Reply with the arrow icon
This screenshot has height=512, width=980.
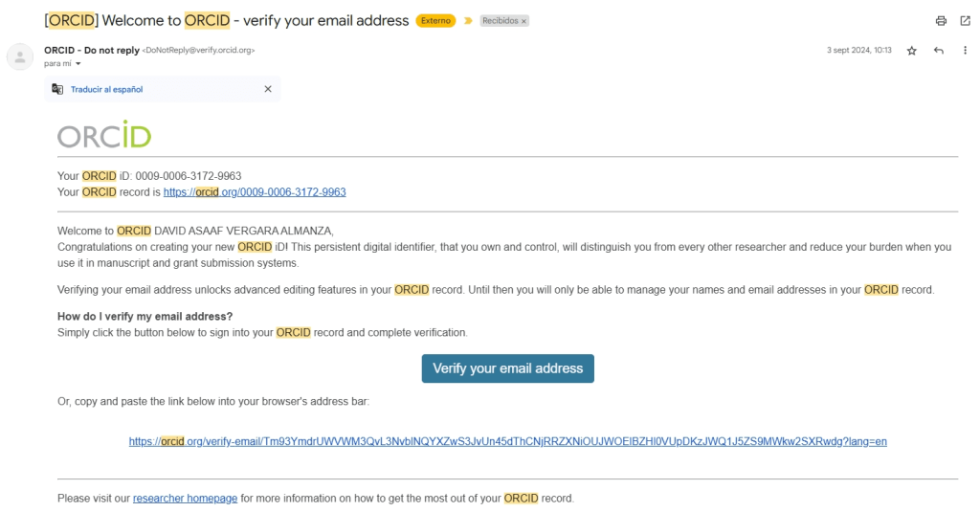click(941, 50)
